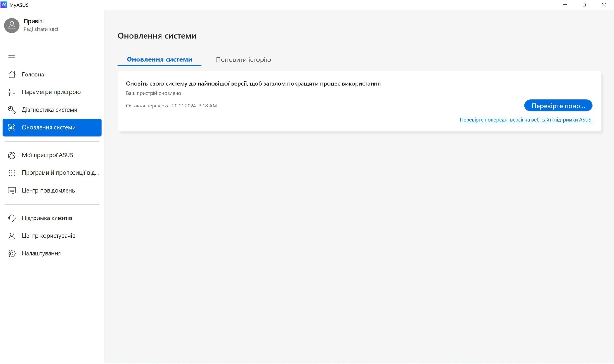Open the ASUS support site previous versions link
Screen dimensions: 614x364
[x=526, y=120]
